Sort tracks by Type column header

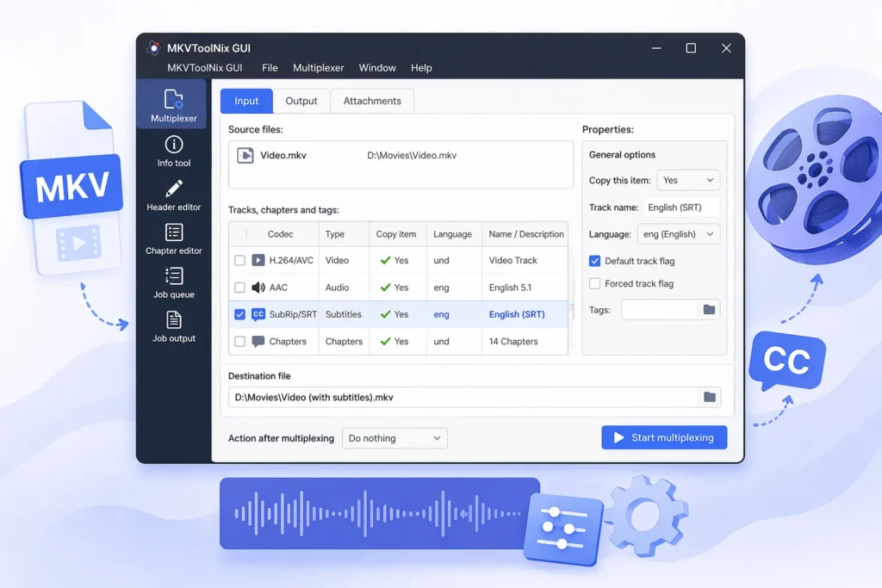335,234
